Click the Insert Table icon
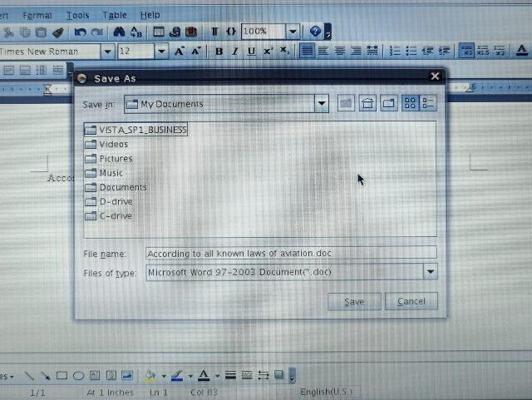Image resolution: width=532 pixels, height=400 pixels. [159, 32]
